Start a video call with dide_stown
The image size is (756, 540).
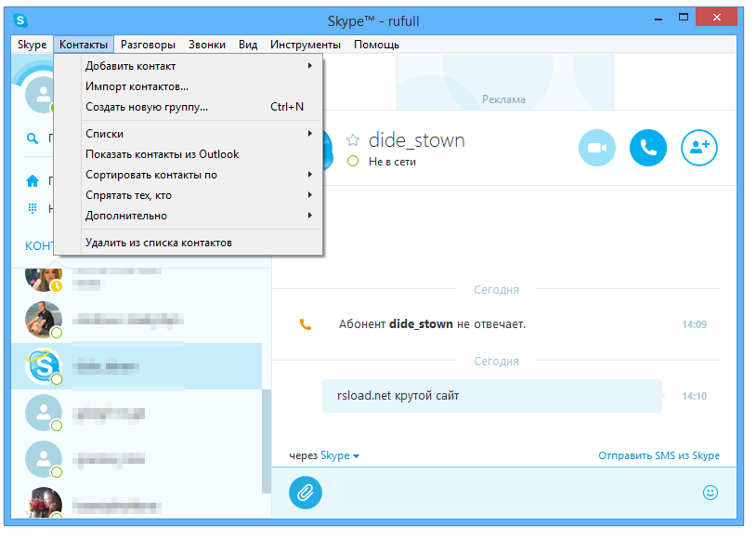597,148
